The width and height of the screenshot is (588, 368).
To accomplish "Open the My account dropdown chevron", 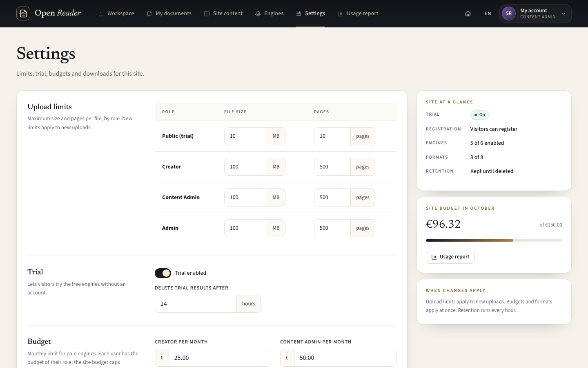I will (x=563, y=13).
